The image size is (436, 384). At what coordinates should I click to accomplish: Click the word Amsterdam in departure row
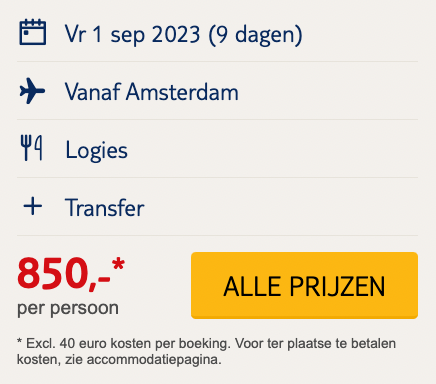(x=182, y=92)
